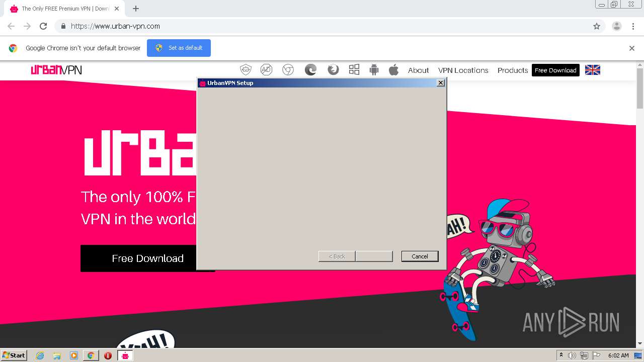Go back in browser history
Viewport: 644px width, 362px height.
pos(11,26)
